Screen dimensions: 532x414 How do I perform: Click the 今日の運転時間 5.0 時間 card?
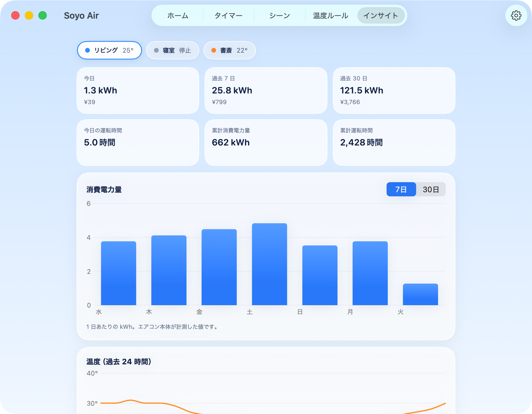[138, 143]
